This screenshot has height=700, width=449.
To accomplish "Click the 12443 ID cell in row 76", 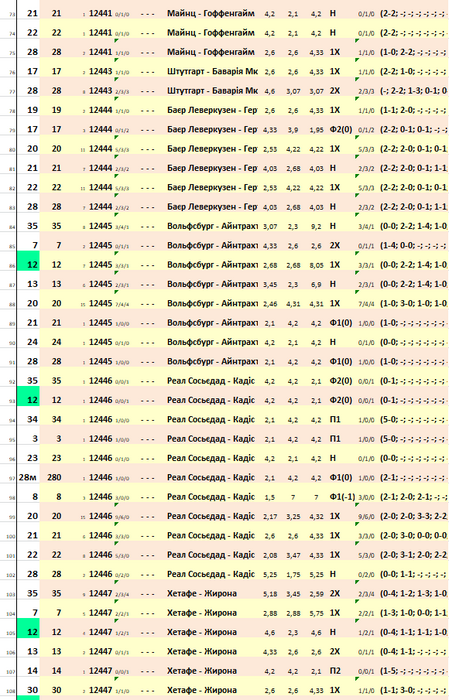I will [x=100, y=71].
